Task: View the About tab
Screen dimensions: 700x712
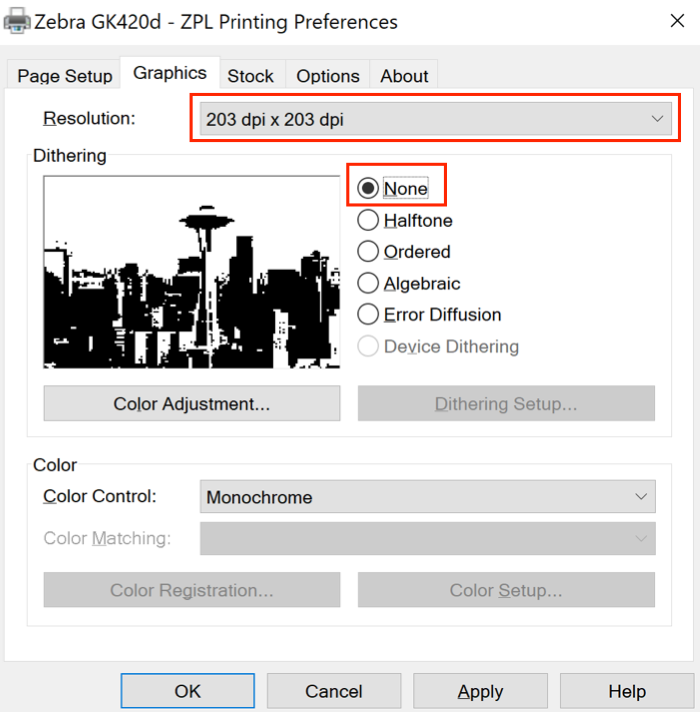Action: click(x=404, y=76)
